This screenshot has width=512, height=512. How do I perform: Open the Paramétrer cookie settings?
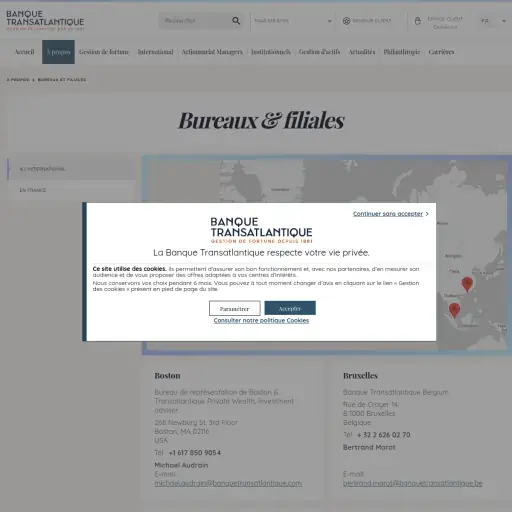234,308
